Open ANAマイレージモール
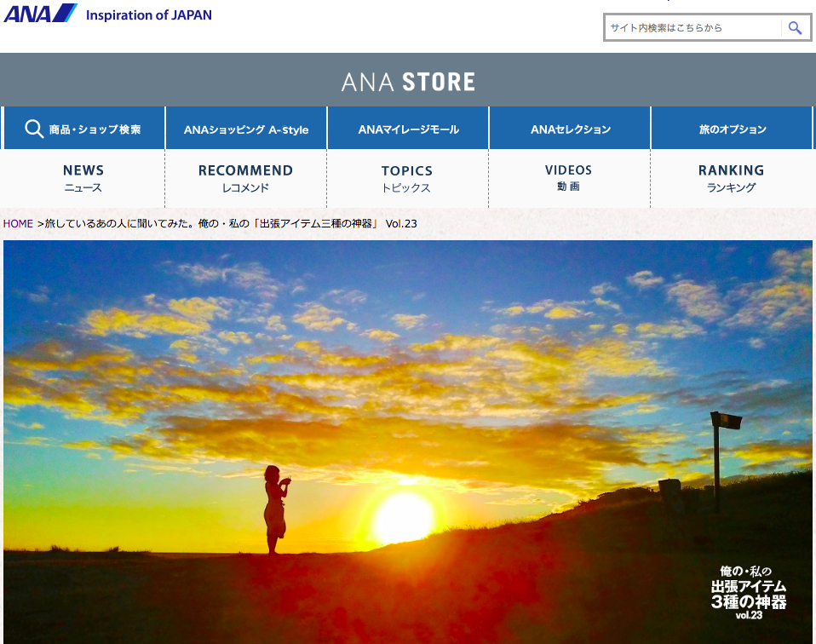The width and height of the screenshot is (816, 644). (409, 129)
